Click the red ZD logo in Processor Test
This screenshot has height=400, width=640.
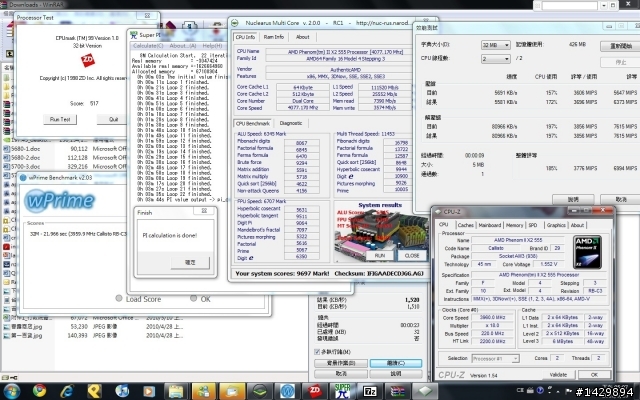[87, 60]
